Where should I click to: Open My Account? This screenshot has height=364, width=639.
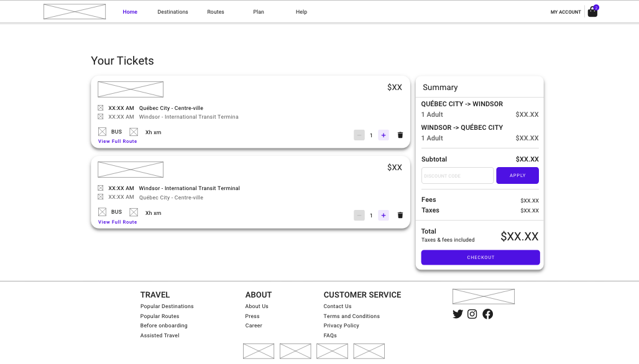click(x=566, y=12)
